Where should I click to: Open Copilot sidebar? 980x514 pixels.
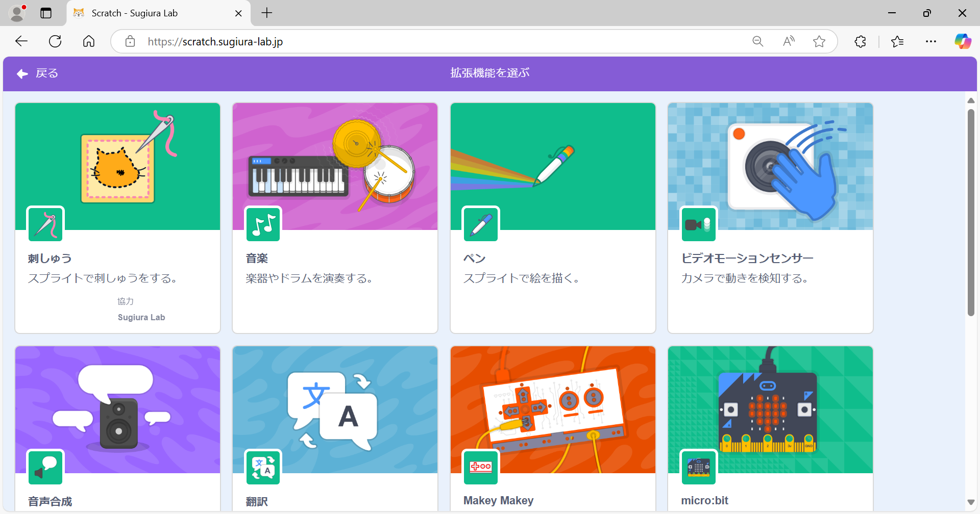tap(963, 41)
